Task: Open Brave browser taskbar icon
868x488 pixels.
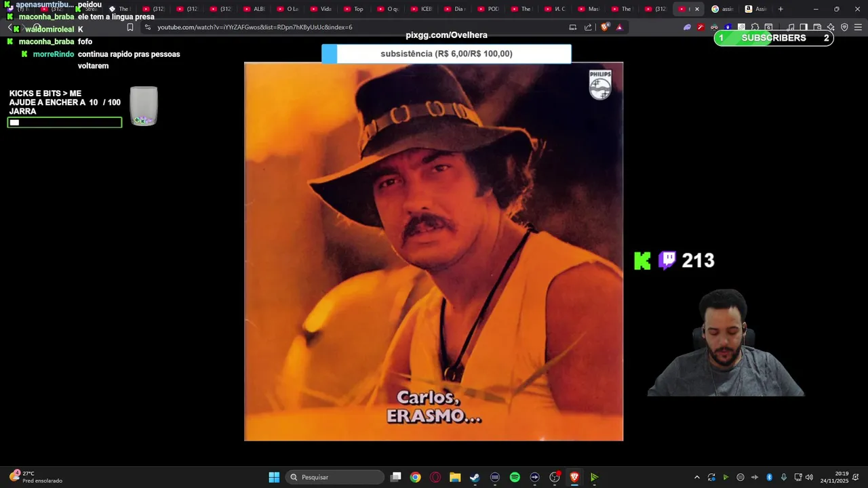Action: tap(574, 477)
